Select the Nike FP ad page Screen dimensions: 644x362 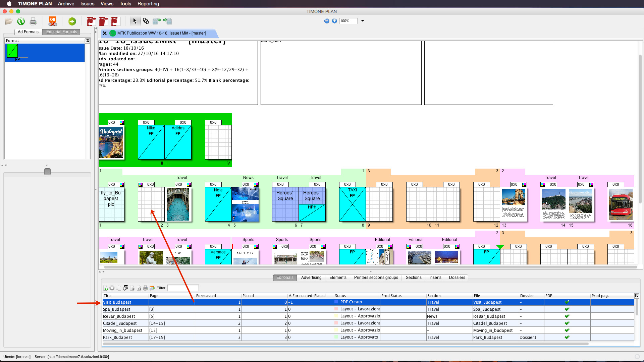click(x=151, y=142)
